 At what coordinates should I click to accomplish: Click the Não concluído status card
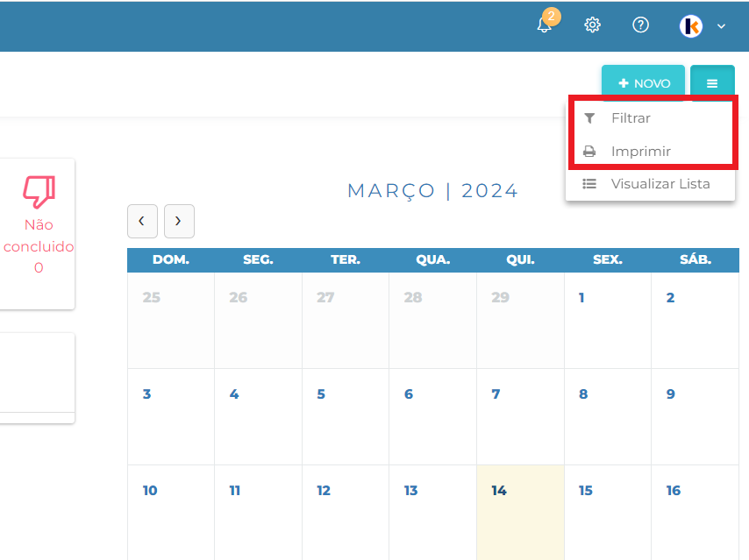point(37,234)
